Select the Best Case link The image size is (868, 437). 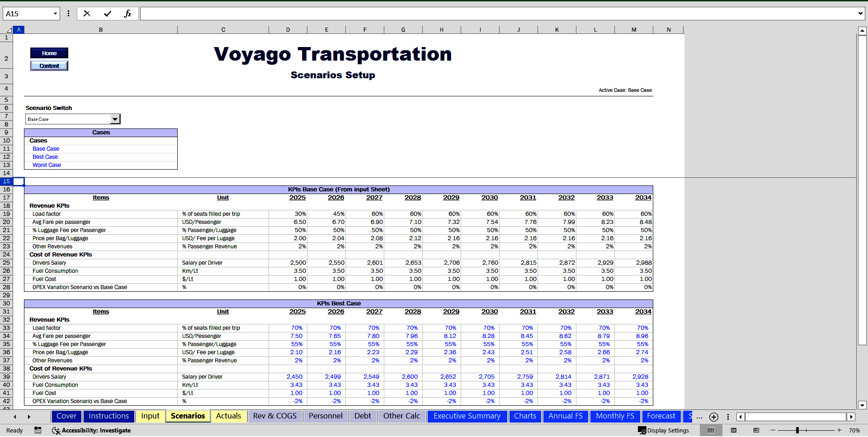[x=45, y=157]
